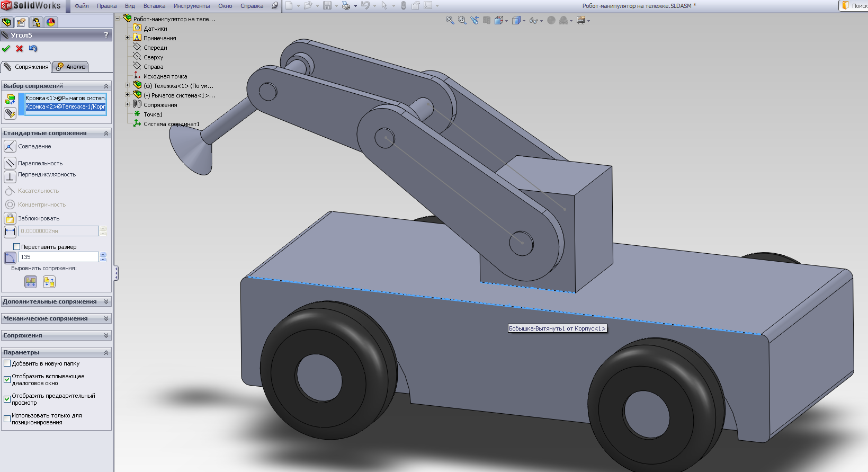Switch to the Анализ tab

pyautogui.click(x=71, y=67)
